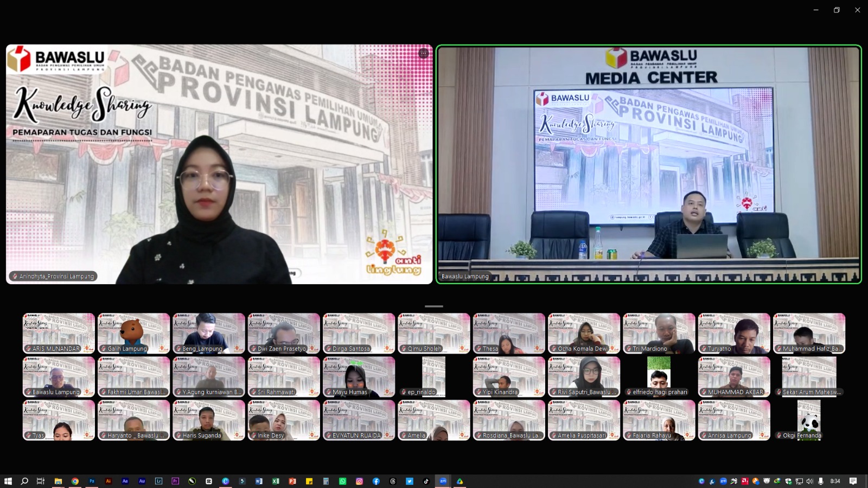868x488 pixels.
Task: Open the volume control in system tray
Action: point(810,481)
